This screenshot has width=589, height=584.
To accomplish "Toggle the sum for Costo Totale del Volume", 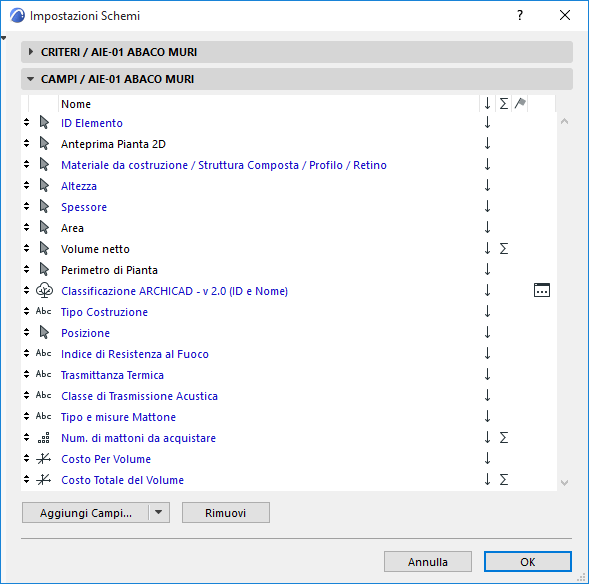I will (504, 480).
